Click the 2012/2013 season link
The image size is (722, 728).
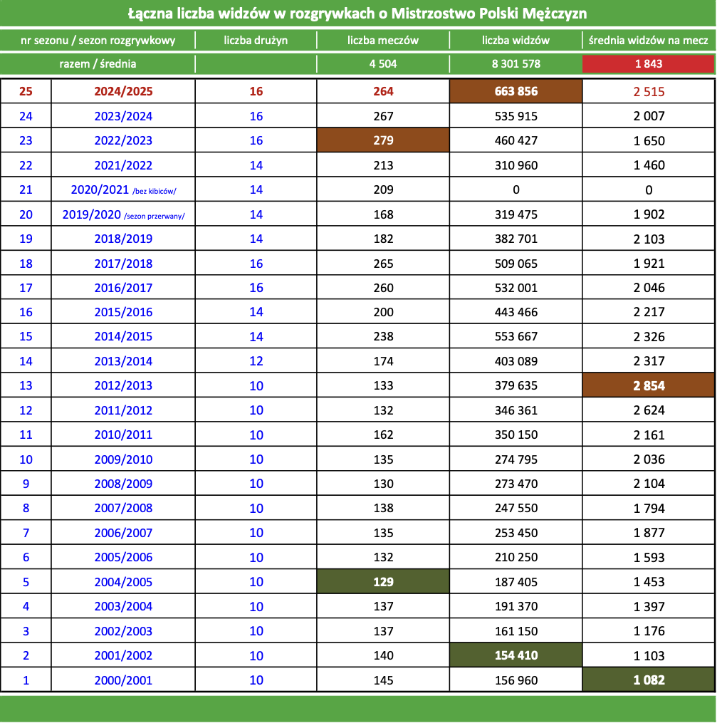tap(123, 386)
